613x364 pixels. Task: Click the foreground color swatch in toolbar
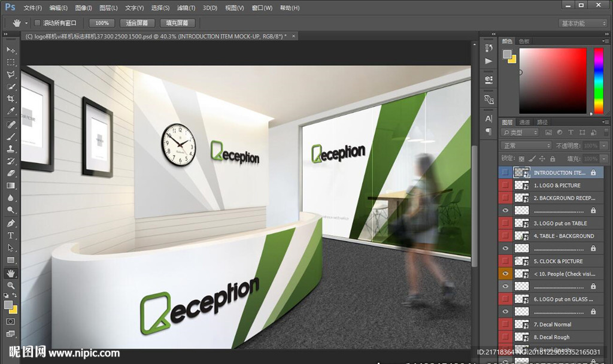click(x=8, y=305)
